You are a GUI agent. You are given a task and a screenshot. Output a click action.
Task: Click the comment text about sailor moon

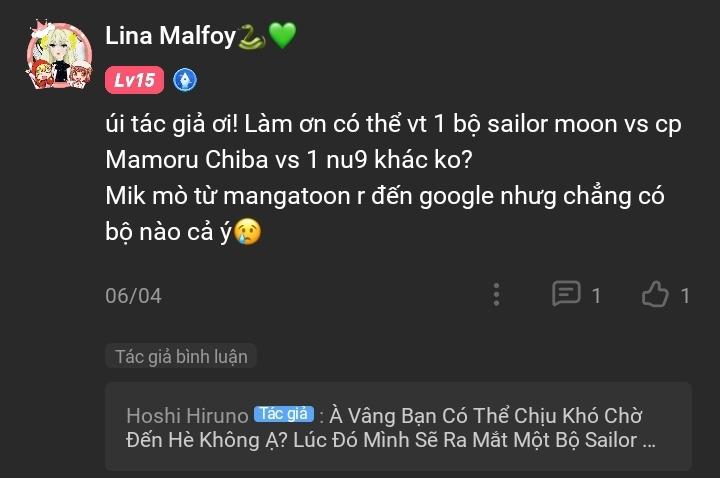pyautogui.click(x=393, y=124)
